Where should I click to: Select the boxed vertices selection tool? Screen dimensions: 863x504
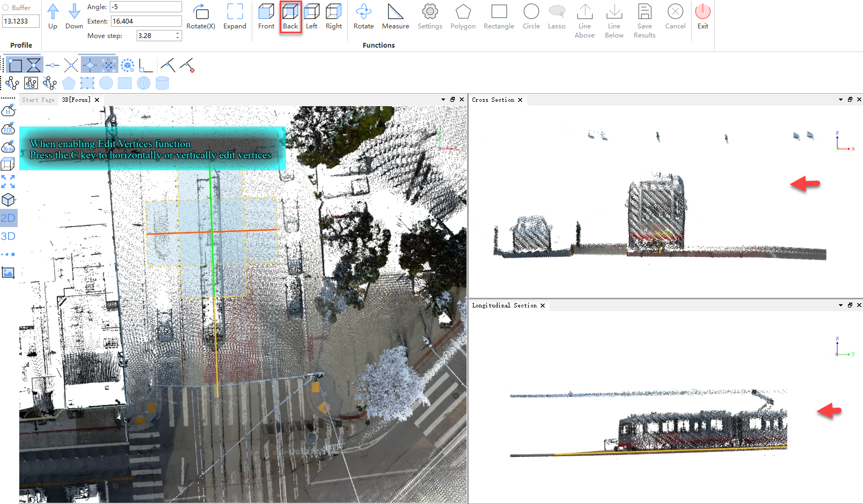(x=31, y=83)
